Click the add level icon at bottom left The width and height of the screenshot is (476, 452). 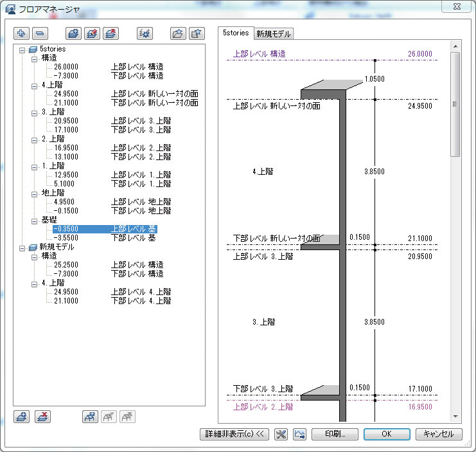pyautogui.click(x=22, y=417)
